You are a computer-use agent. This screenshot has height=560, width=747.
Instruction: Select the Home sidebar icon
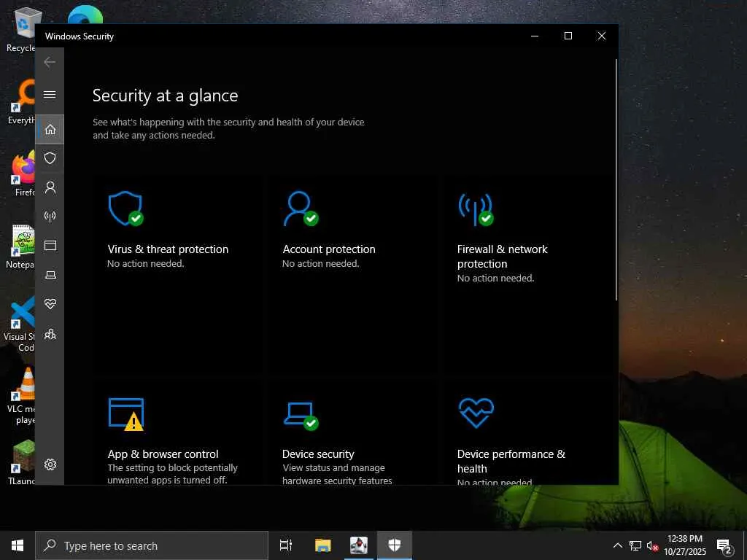tap(50, 130)
